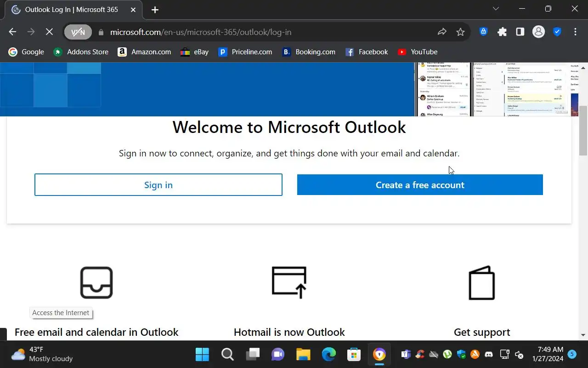Click the site lock icon

pos(101,32)
